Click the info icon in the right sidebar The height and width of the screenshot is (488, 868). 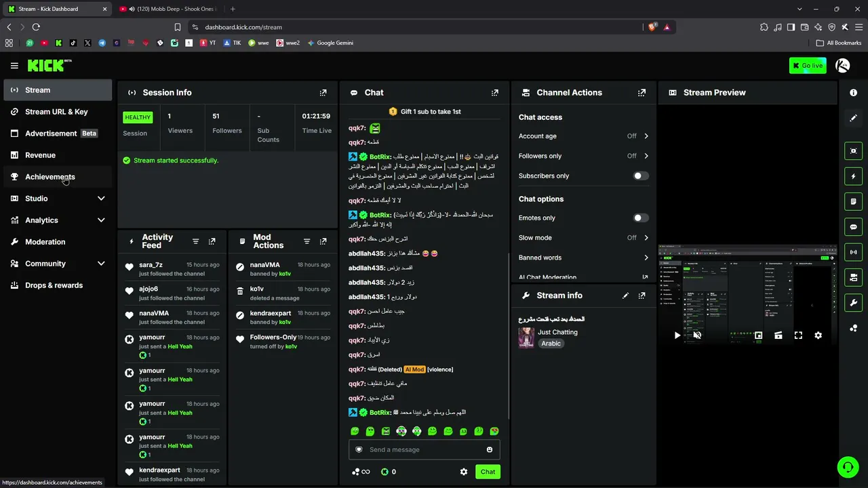point(853,93)
